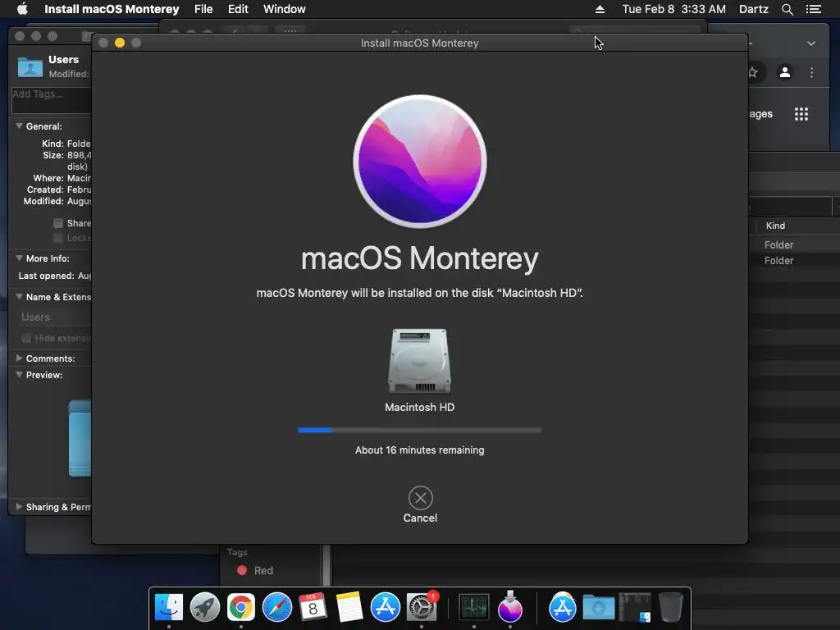Cancel the macOS Monterey installation
This screenshot has height=630, width=840.
pyautogui.click(x=420, y=498)
